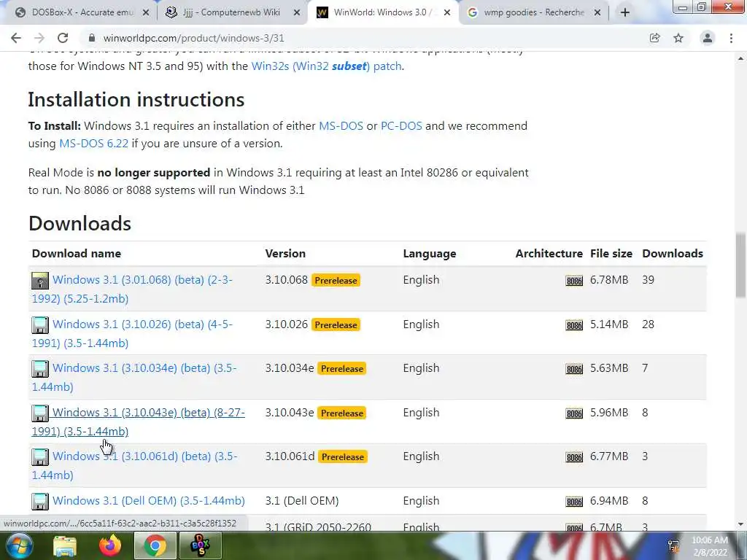Image resolution: width=747 pixels, height=560 pixels.
Task: Click the page vertical scrollbar thumb
Action: click(x=740, y=265)
